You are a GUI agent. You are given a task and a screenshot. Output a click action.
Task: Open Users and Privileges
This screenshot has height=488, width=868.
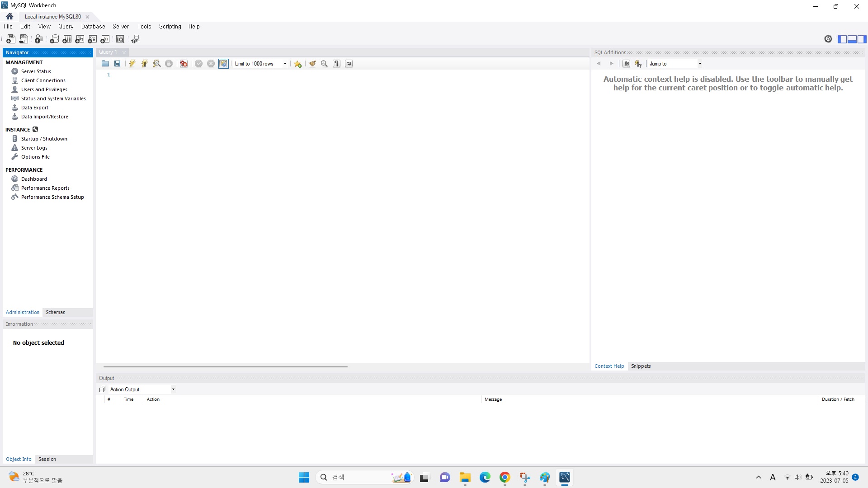tap(44, 89)
